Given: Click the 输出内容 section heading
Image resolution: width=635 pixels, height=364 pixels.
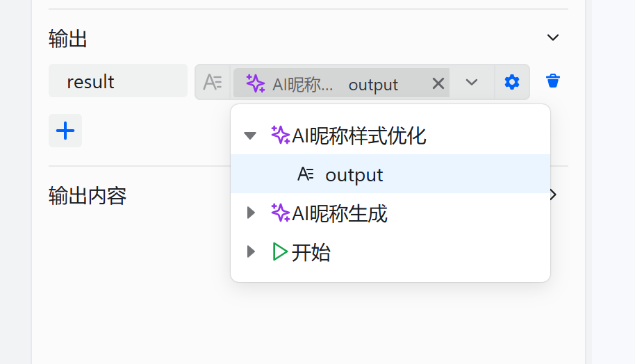Looking at the screenshot, I should pos(88,196).
